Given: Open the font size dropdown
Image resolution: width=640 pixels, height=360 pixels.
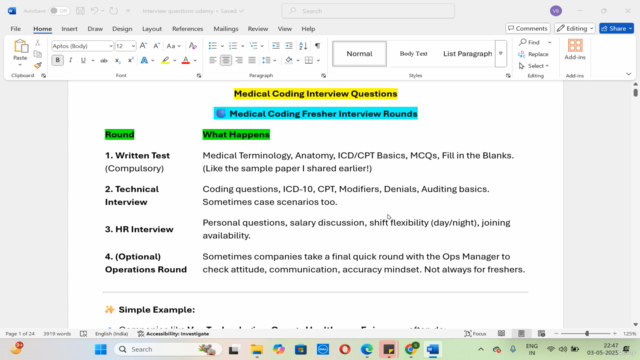Looking at the screenshot, I should [133, 46].
